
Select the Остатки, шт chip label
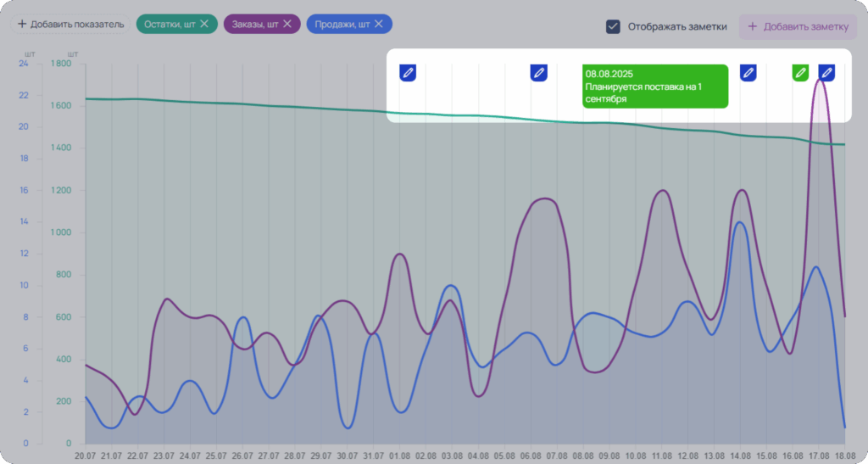(x=170, y=24)
